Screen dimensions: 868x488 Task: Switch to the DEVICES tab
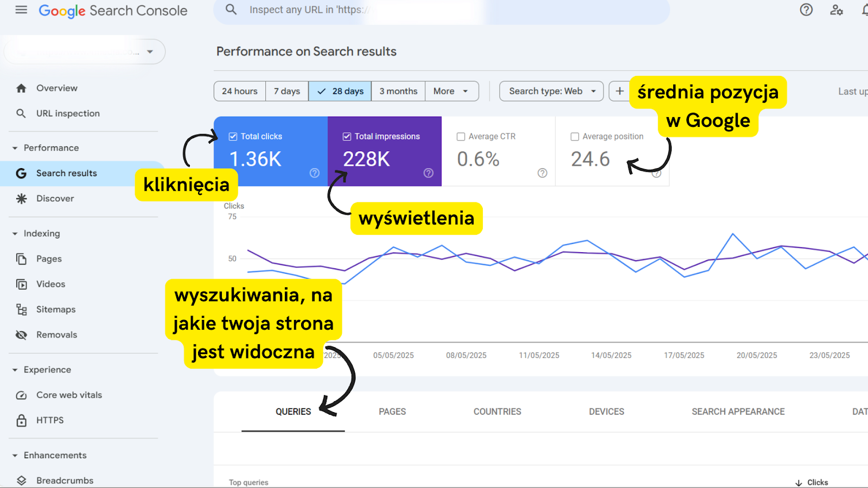tap(607, 412)
